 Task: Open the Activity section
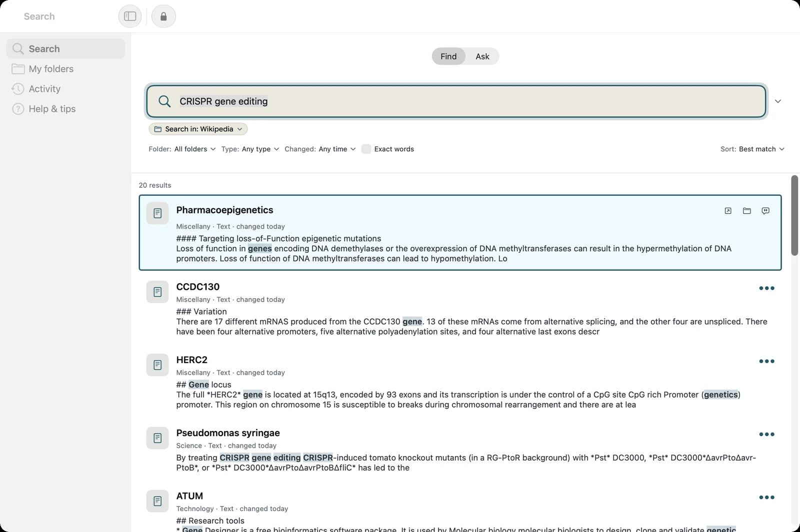pyautogui.click(x=65, y=89)
